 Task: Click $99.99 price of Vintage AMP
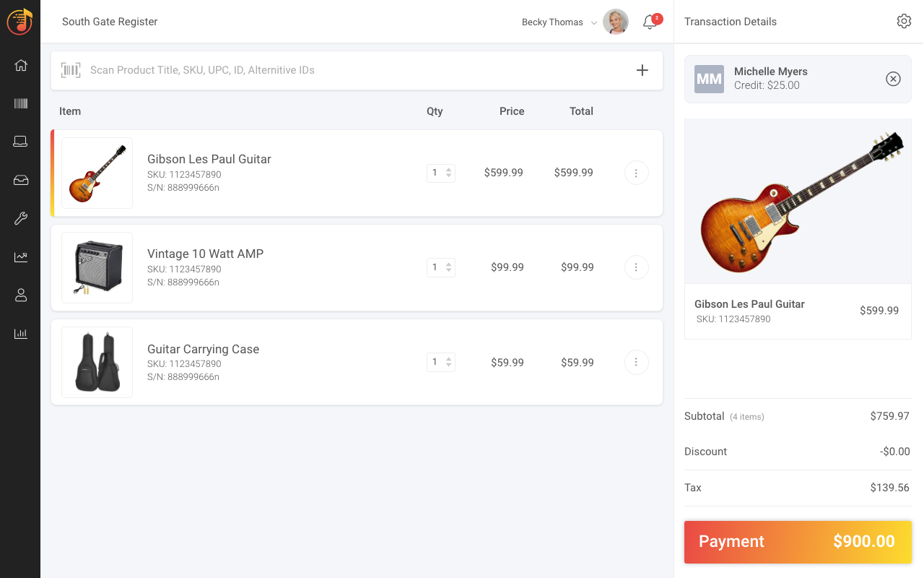click(x=507, y=267)
